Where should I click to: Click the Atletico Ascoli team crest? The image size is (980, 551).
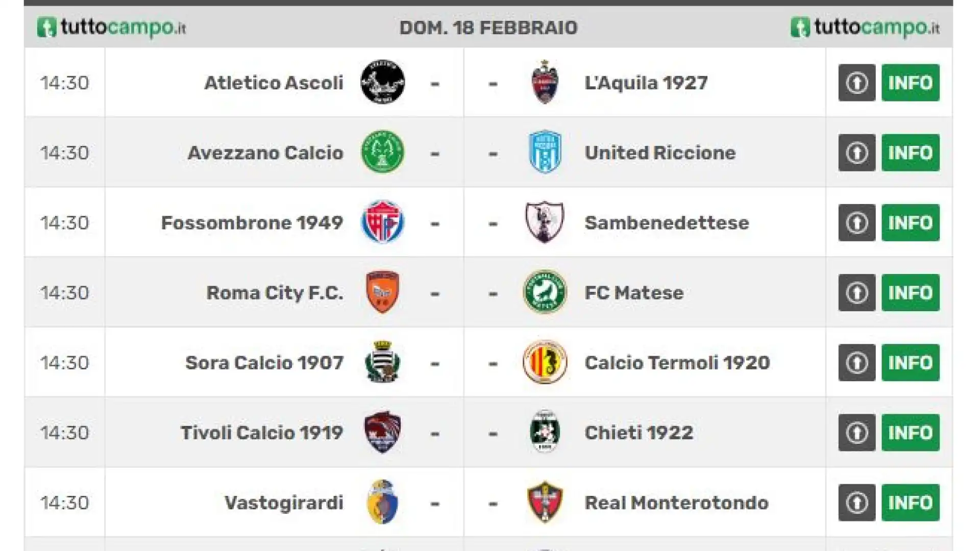click(x=383, y=82)
